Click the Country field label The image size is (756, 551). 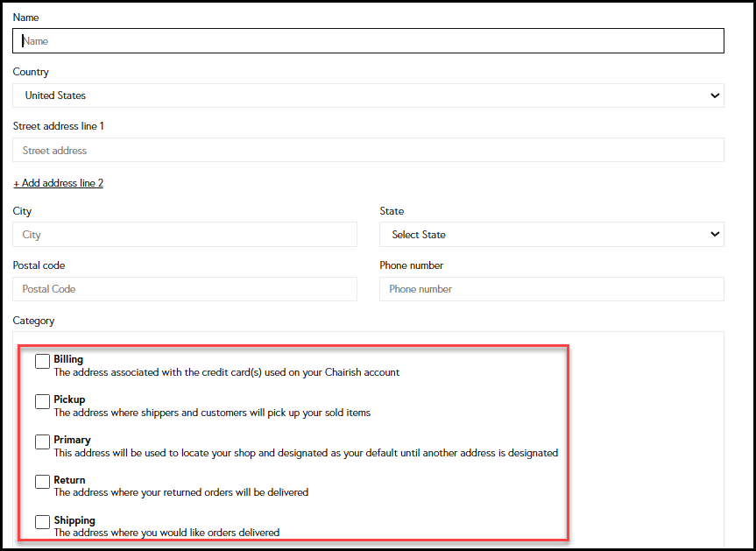pos(31,73)
